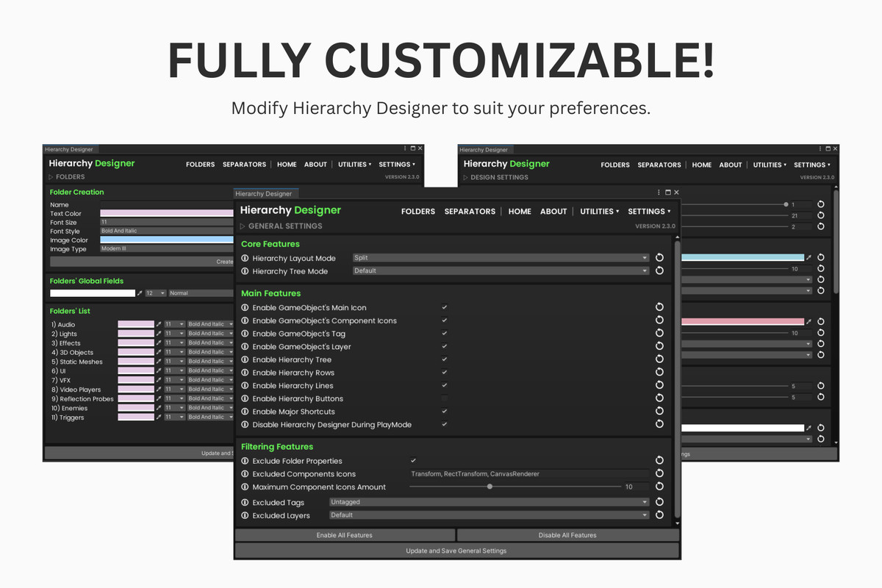Open About in General Settings window

click(x=553, y=211)
